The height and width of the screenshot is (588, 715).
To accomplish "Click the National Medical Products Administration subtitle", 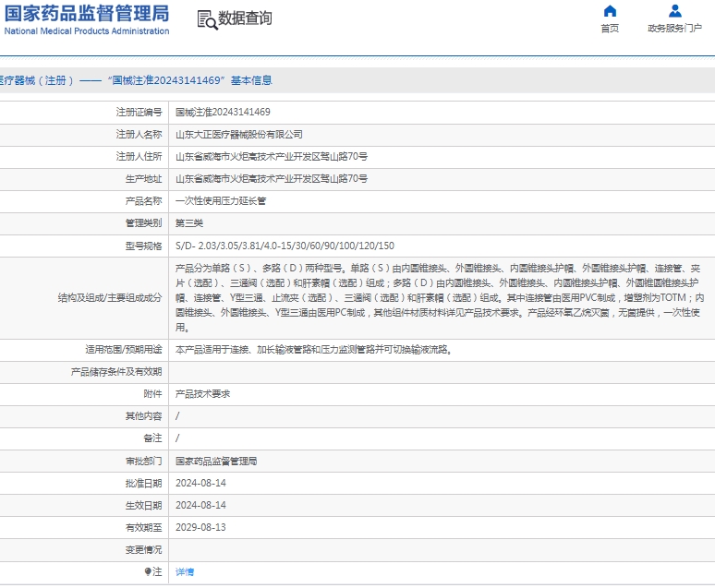I will click(87, 31).
